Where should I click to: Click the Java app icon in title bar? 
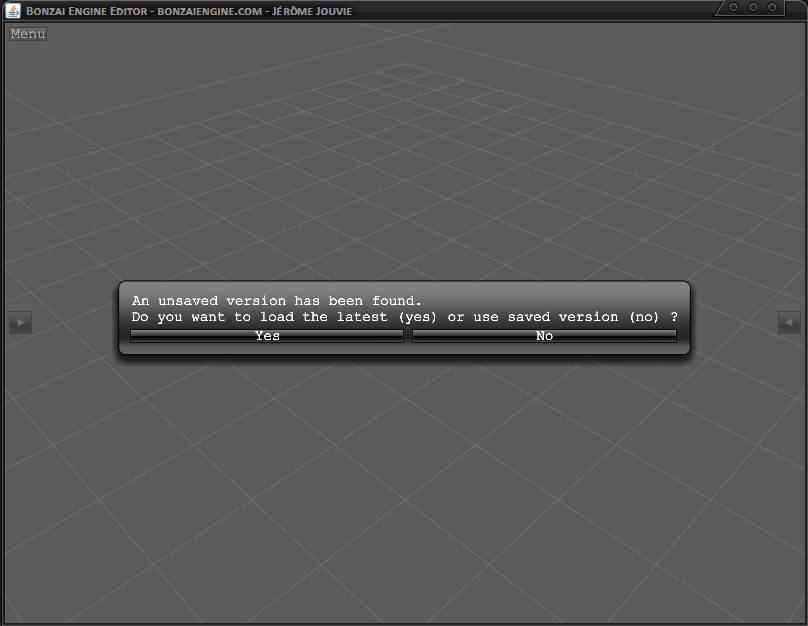coord(13,10)
